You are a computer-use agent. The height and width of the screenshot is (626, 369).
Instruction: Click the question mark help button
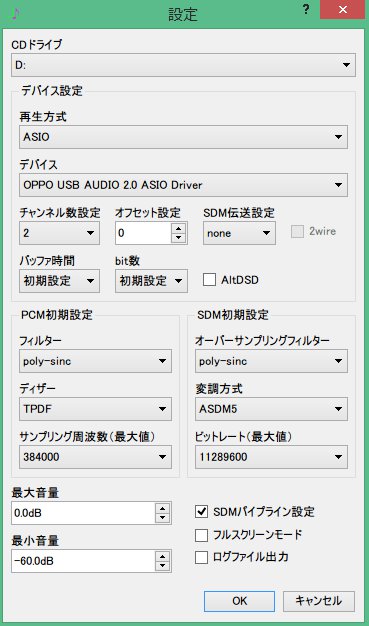(306, 10)
